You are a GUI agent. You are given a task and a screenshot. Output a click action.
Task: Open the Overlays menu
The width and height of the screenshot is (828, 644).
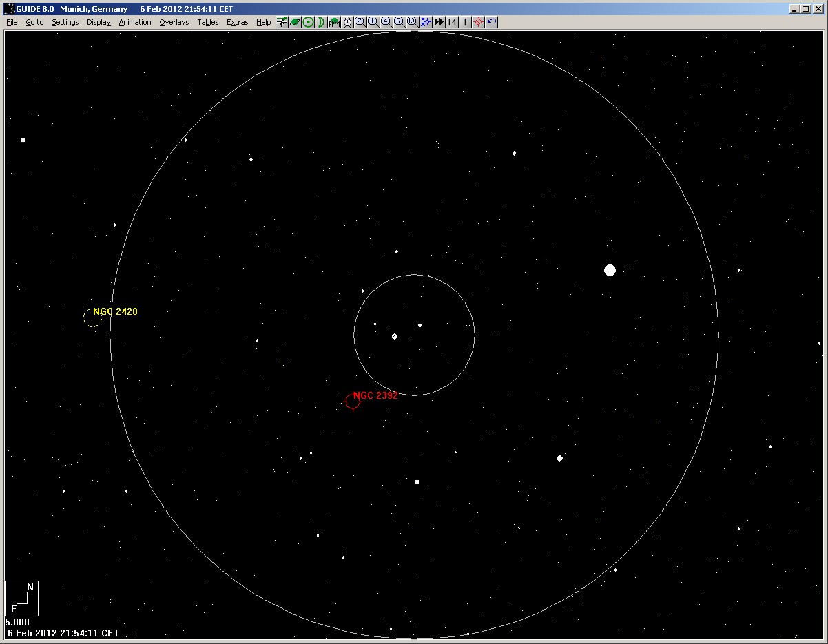click(x=174, y=22)
